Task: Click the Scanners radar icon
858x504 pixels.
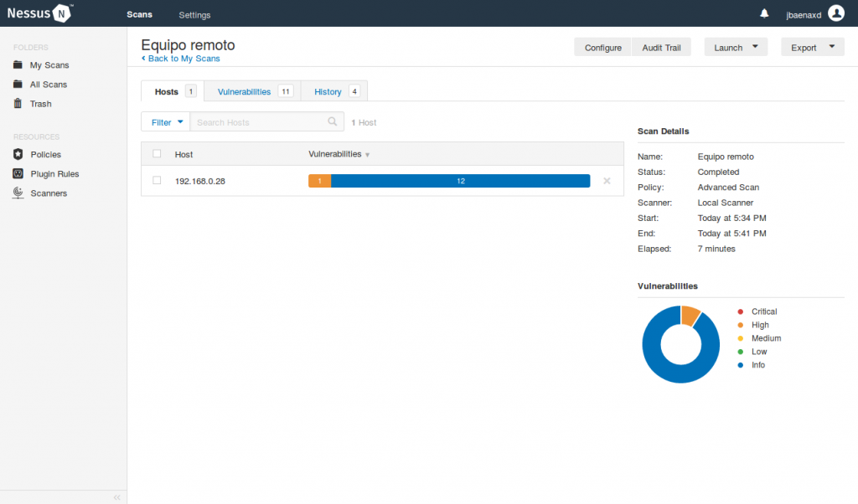Action: tap(18, 193)
